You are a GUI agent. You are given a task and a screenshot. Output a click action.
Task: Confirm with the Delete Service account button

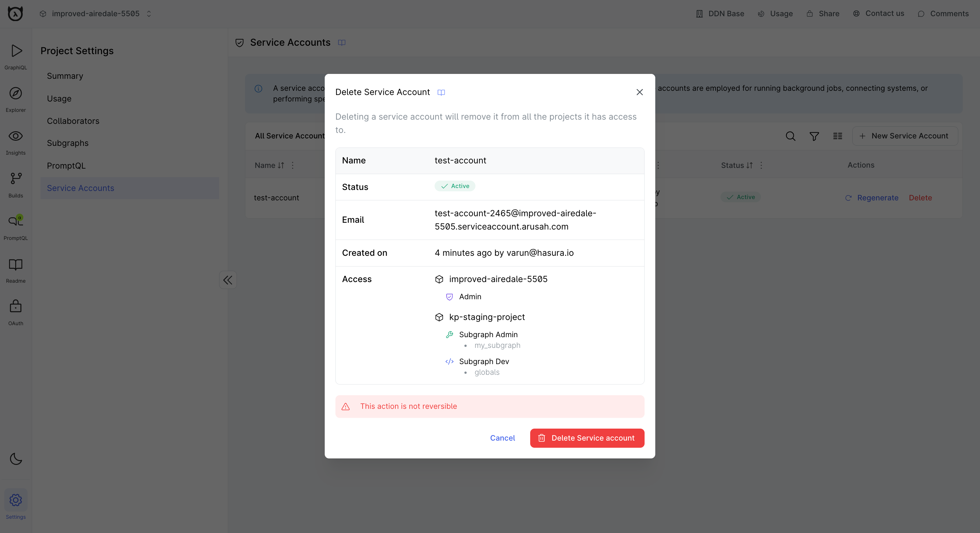pyautogui.click(x=587, y=438)
